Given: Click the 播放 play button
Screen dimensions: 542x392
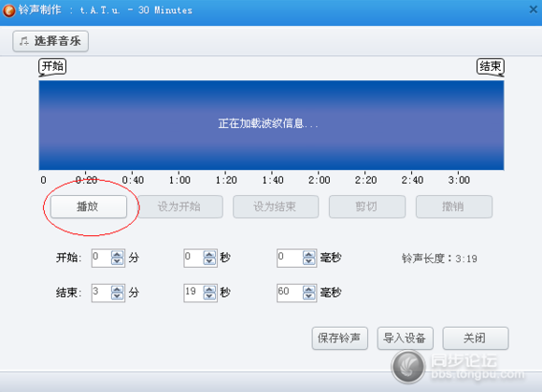Looking at the screenshot, I should point(89,206).
